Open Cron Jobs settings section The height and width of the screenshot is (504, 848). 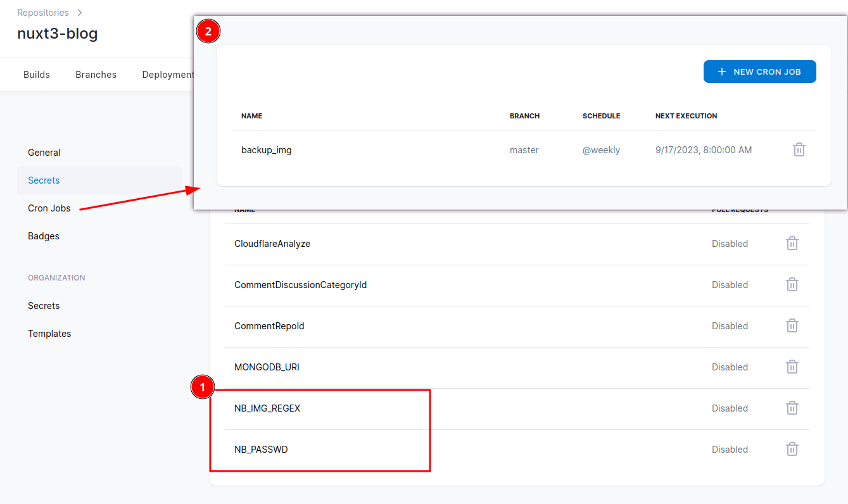point(49,208)
